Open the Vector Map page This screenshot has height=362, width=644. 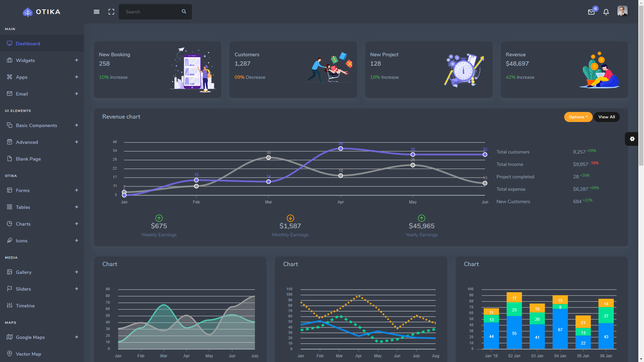(29, 354)
